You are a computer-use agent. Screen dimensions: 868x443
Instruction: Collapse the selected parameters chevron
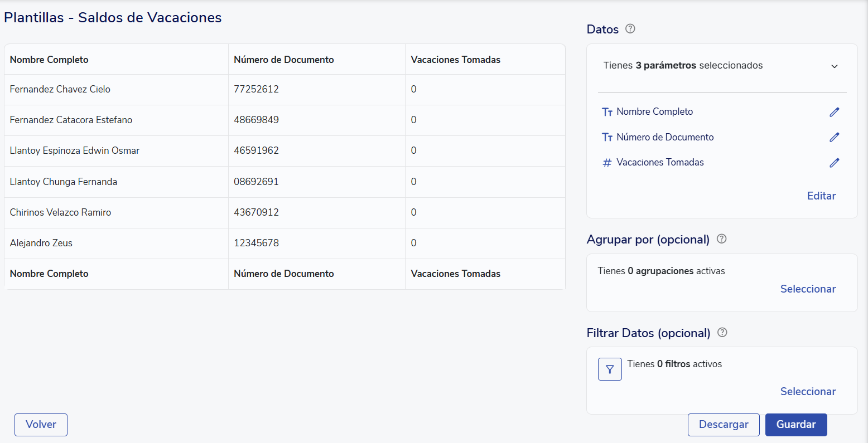point(834,66)
